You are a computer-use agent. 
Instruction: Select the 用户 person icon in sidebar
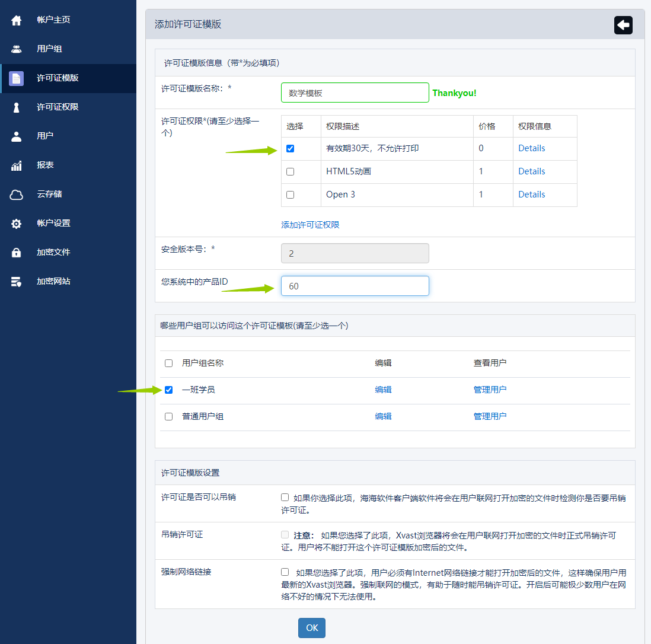tap(17, 136)
